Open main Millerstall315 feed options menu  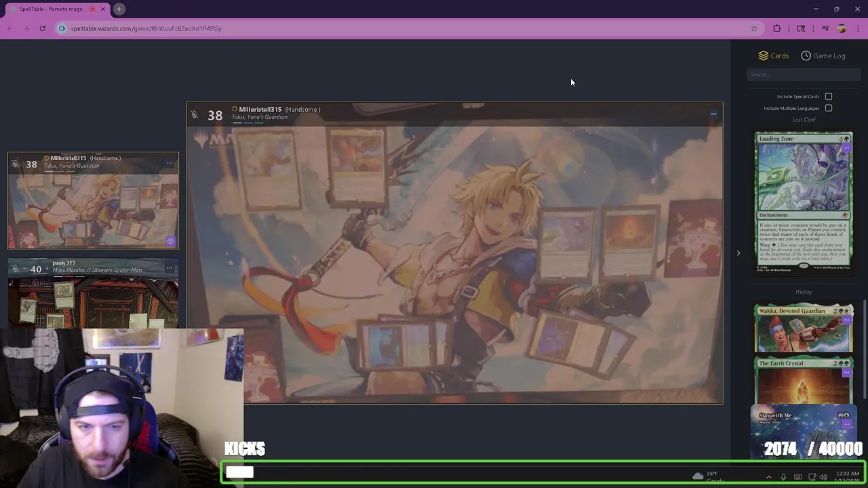click(x=713, y=114)
